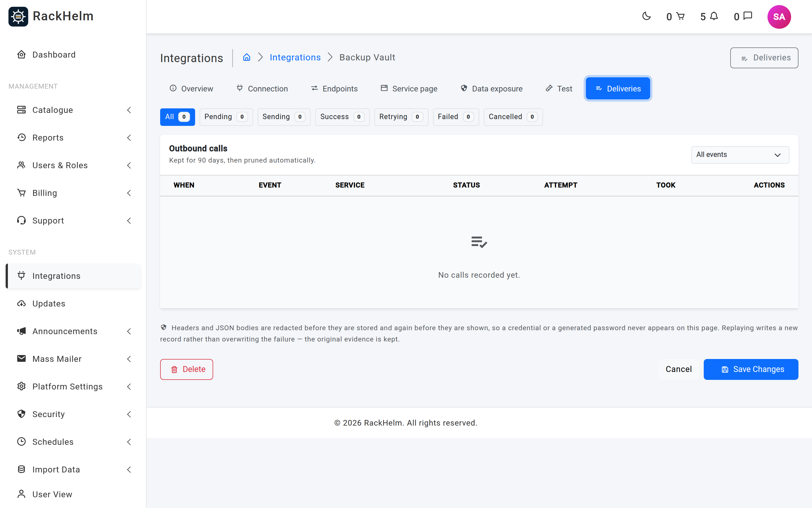
Task: Expand the Announcements chevron
Action: click(x=129, y=331)
